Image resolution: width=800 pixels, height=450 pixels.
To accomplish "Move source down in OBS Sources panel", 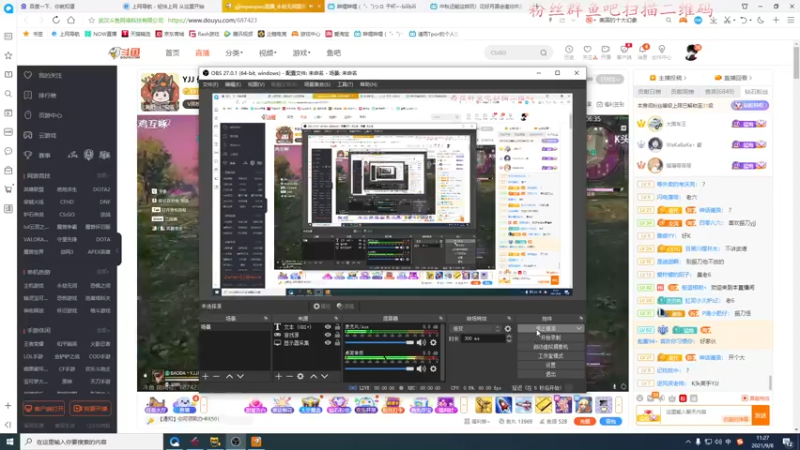I will click(324, 377).
